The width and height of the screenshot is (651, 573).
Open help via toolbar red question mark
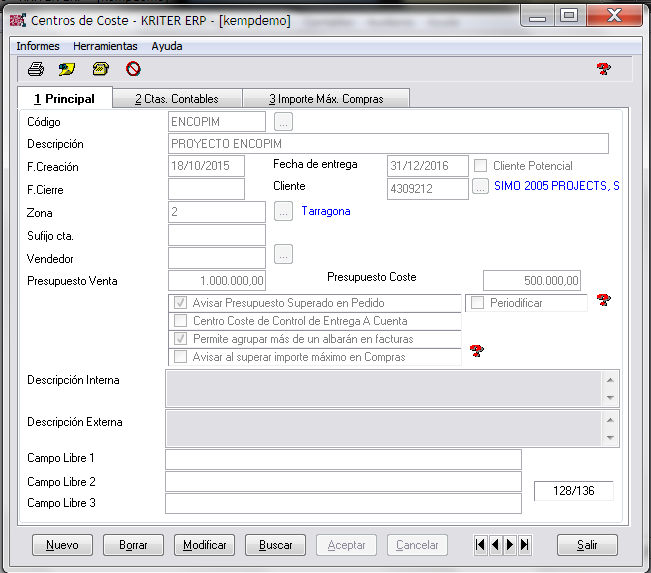604,69
